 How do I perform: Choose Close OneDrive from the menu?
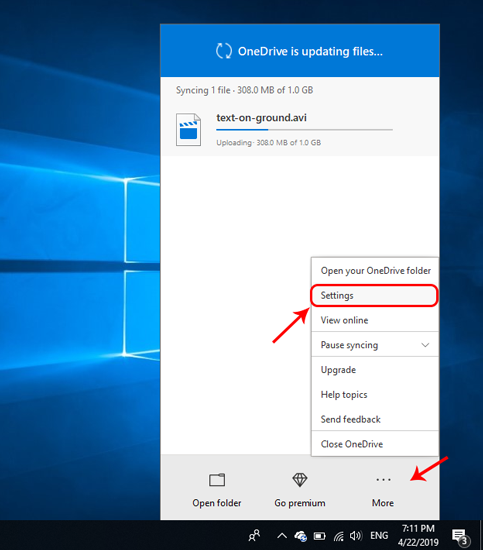[x=375, y=444]
